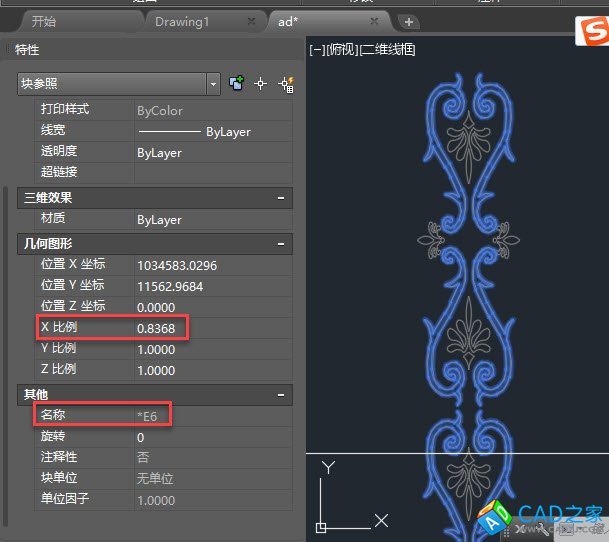This screenshot has width=609, height=542.
Task: Click the Sogou input method icon
Action: (x=592, y=33)
